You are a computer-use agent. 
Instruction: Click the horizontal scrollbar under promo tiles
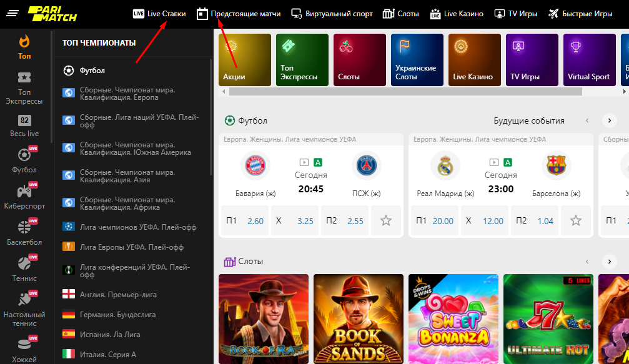coord(405,91)
